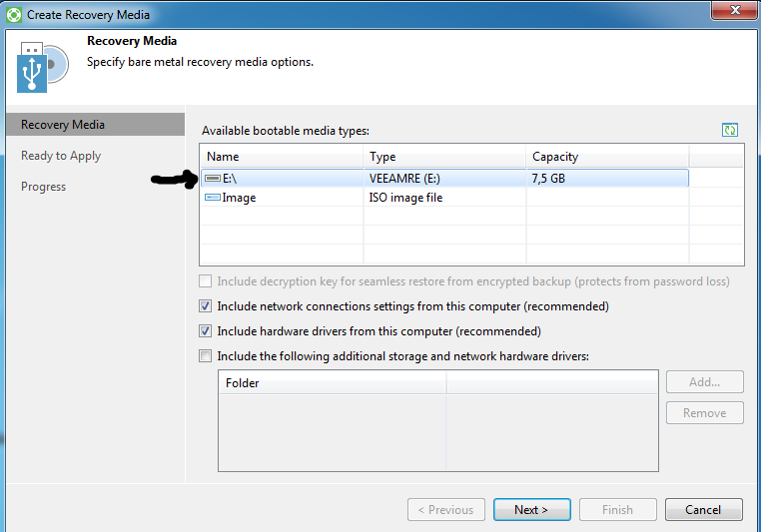
Task: Click the Remove button
Action: [705, 413]
